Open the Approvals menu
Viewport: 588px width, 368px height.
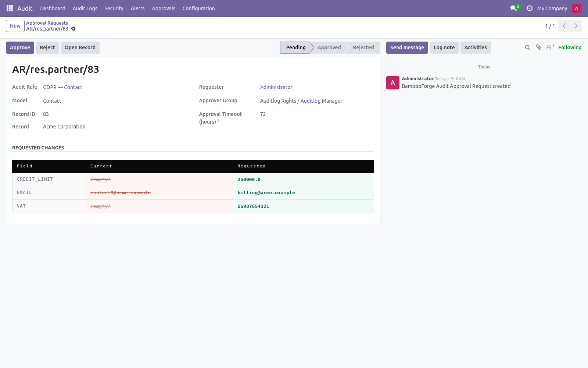click(x=164, y=8)
